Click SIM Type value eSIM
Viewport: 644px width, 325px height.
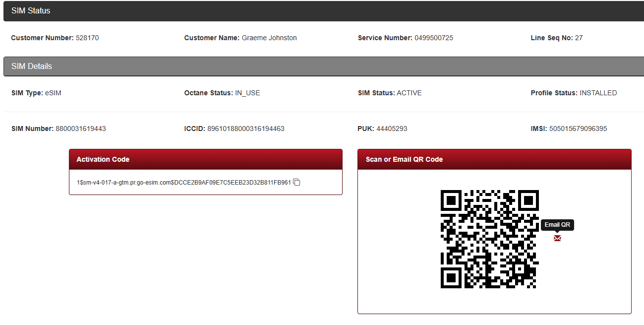[x=53, y=93]
